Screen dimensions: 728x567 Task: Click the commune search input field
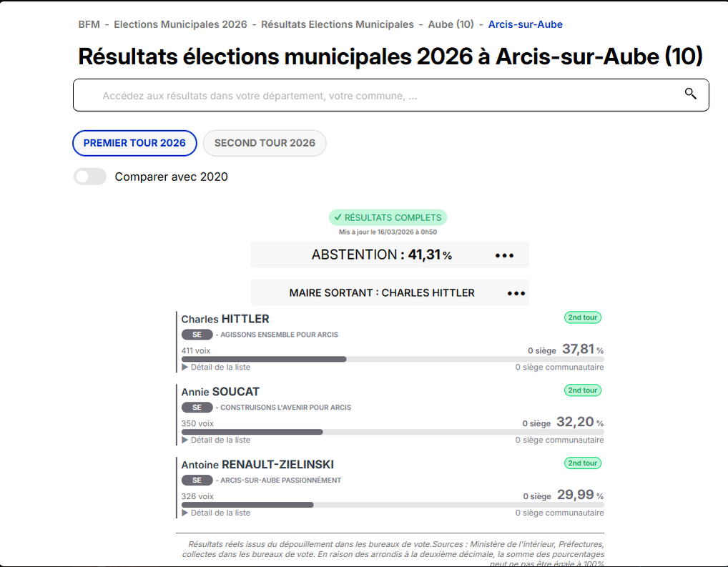tap(379, 95)
